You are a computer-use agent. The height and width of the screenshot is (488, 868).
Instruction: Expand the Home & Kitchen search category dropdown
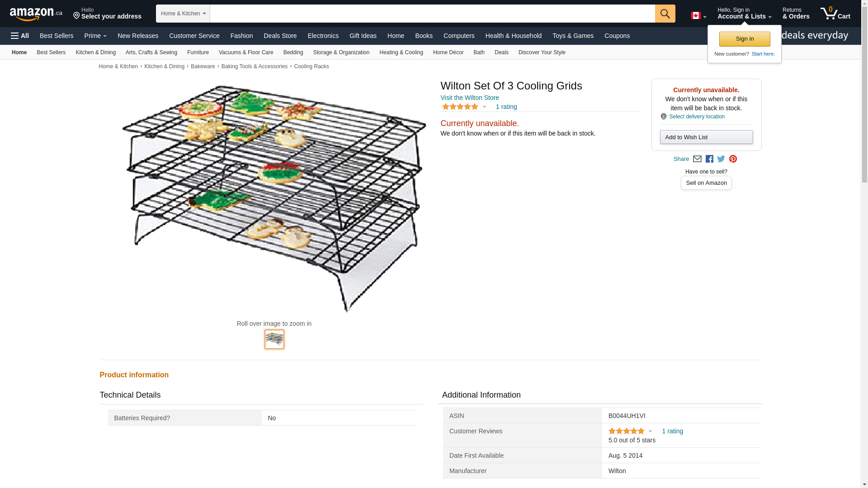tap(183, 14)
